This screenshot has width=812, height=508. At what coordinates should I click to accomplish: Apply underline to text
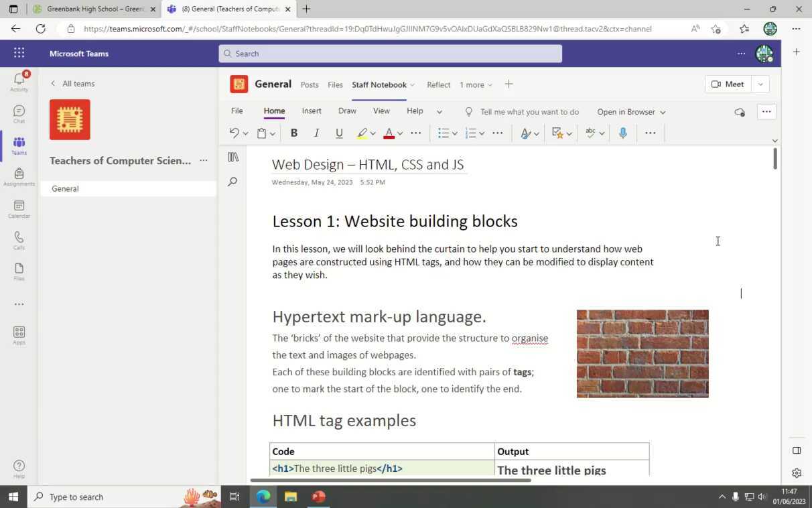click(x=339, y=133)
